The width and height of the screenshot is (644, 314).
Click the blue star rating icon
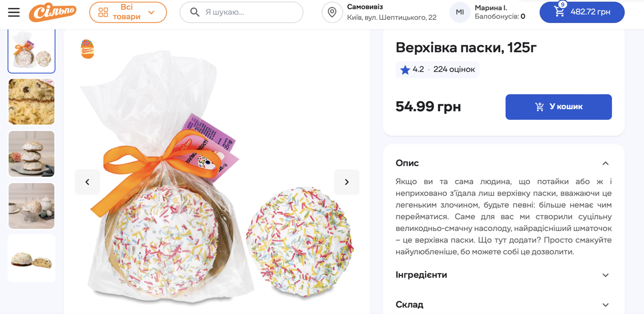click(405, 70)
